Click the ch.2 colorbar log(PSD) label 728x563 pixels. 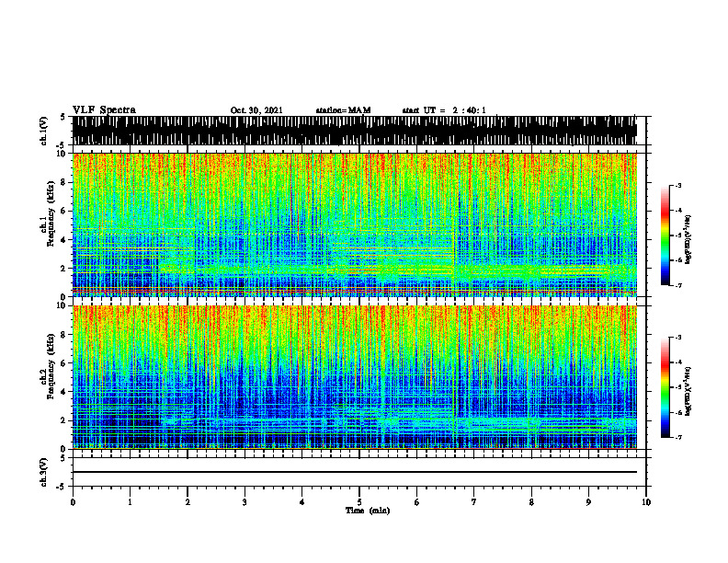pyautogui.click(x=688, y=391)
